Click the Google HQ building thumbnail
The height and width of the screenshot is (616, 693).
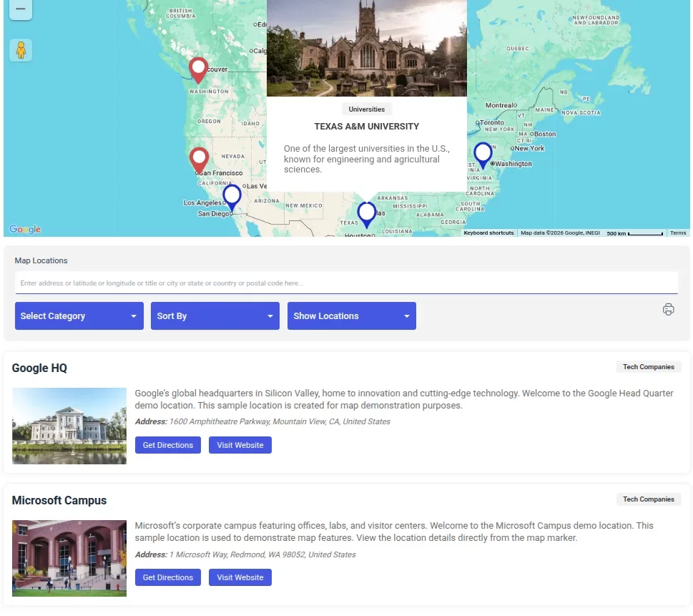69,426
